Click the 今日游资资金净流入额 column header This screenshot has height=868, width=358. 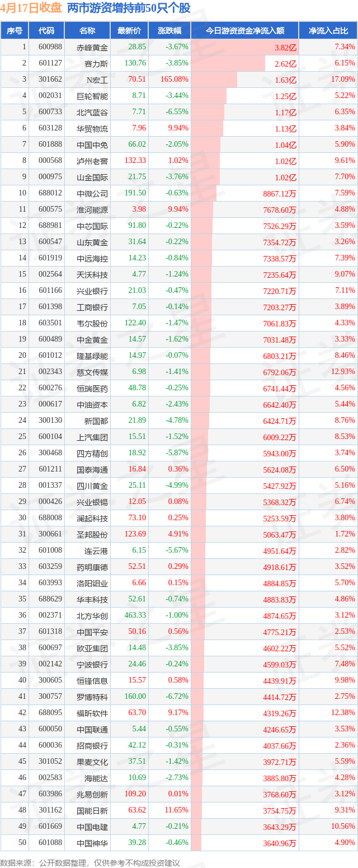click(x=245, y=31)
